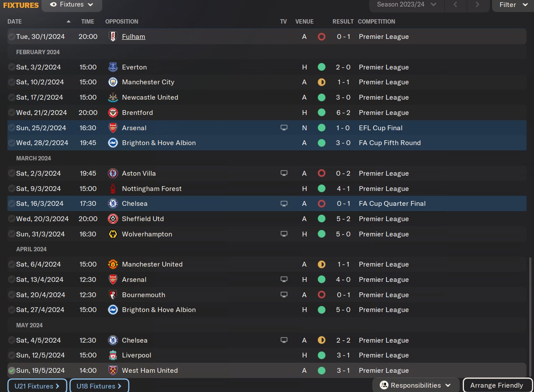
Task: Click the green win indicator for Brentford match
Action: [x=322, y=113]
